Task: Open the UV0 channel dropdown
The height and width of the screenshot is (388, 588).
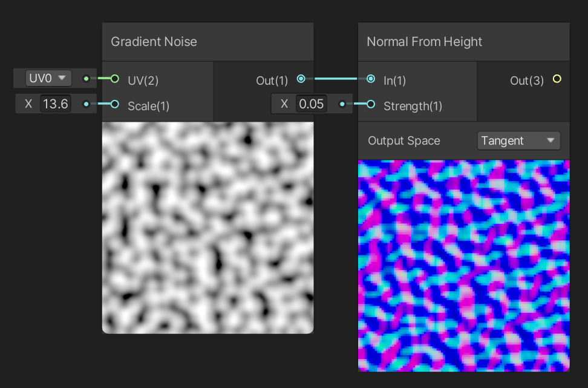Action: click(47, 78)
